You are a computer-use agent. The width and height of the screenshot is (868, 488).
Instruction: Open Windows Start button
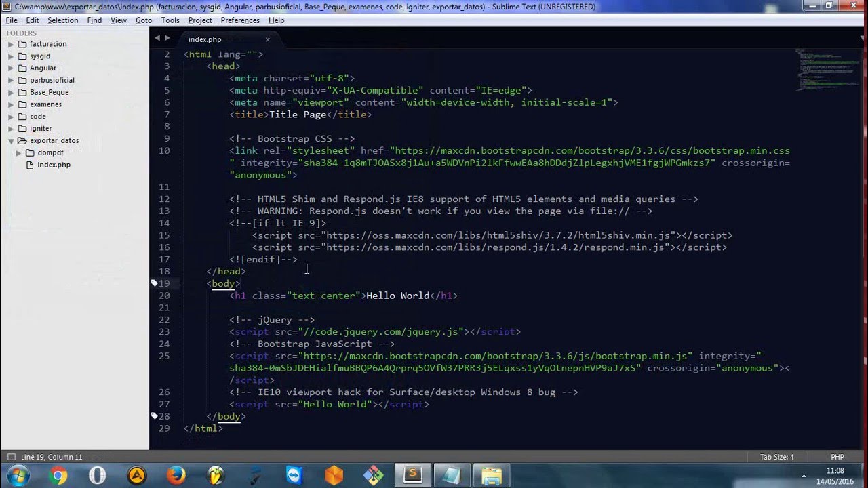coord(18,476)
